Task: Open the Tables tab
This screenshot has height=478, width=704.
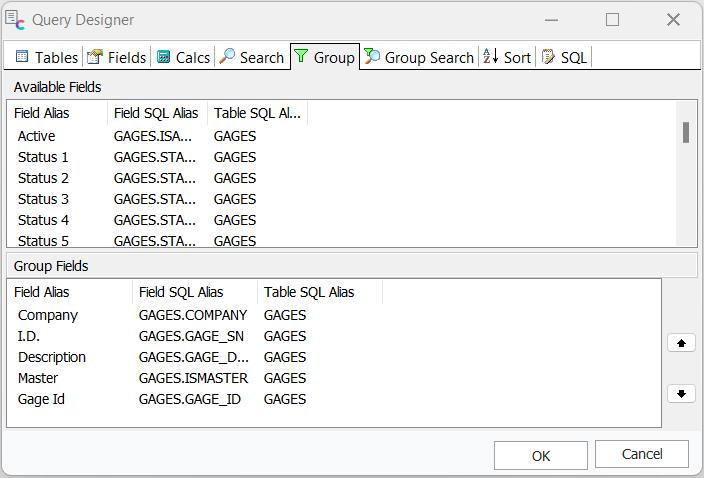Action: tap(47, 57)
